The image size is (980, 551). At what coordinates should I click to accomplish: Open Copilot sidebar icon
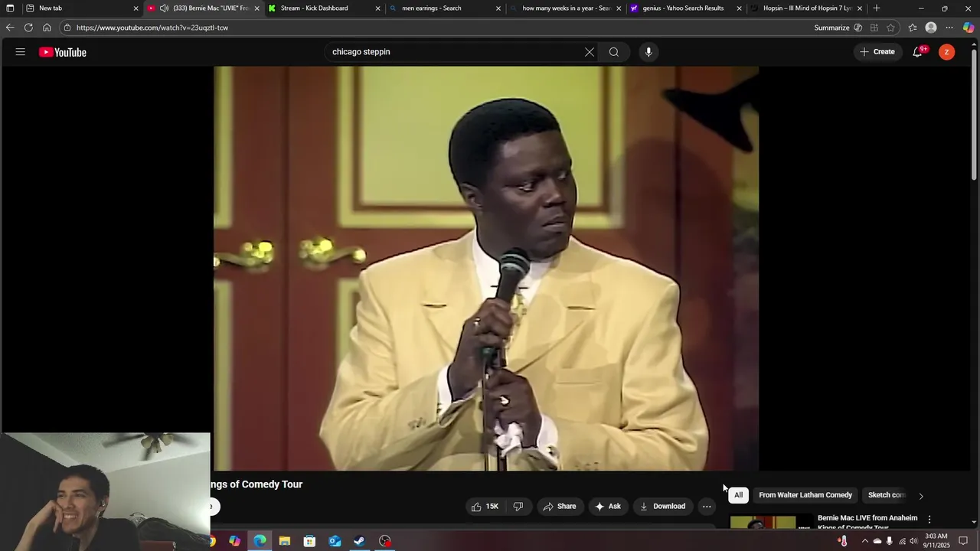click(969, 28)
